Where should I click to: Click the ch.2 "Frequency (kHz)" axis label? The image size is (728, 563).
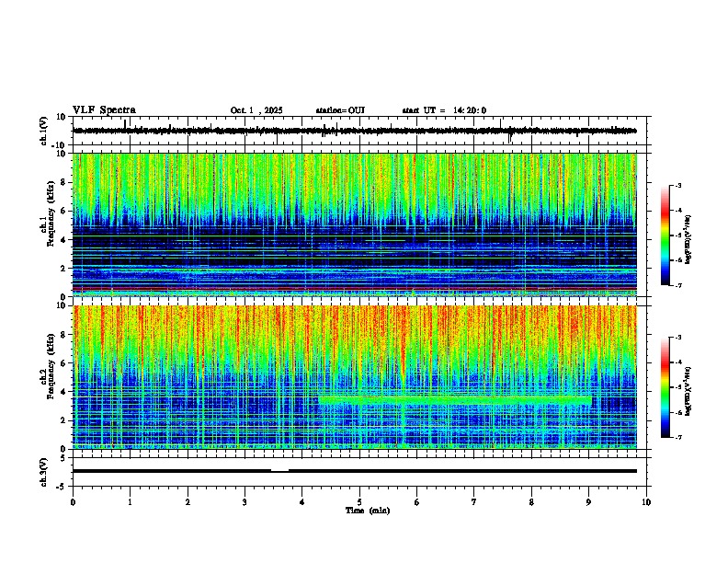click(x=51, y=366)
